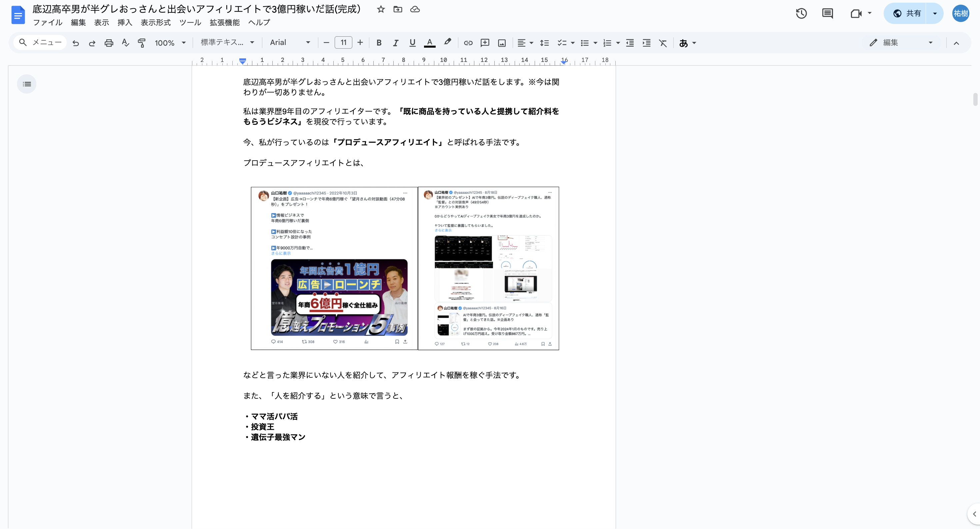
Task: Click the print icon in toolbar
Action: click(109, 43)
